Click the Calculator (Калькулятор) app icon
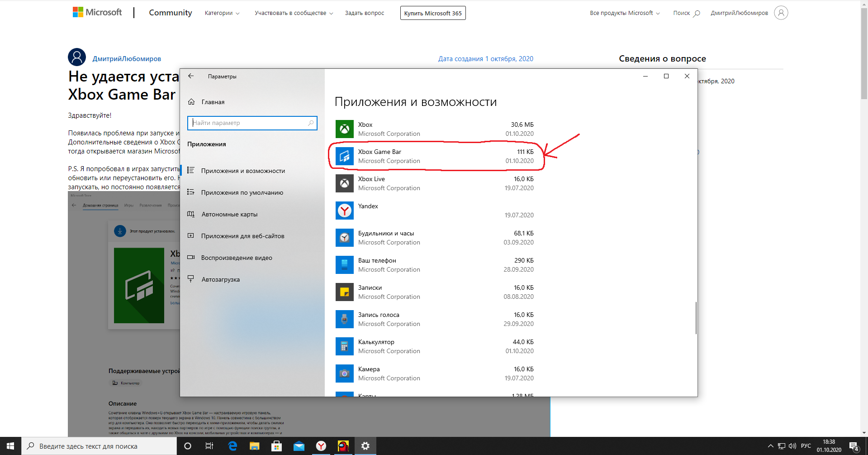Screen dimensions: 868x455 pyautogui.click(x=344, y=346)
